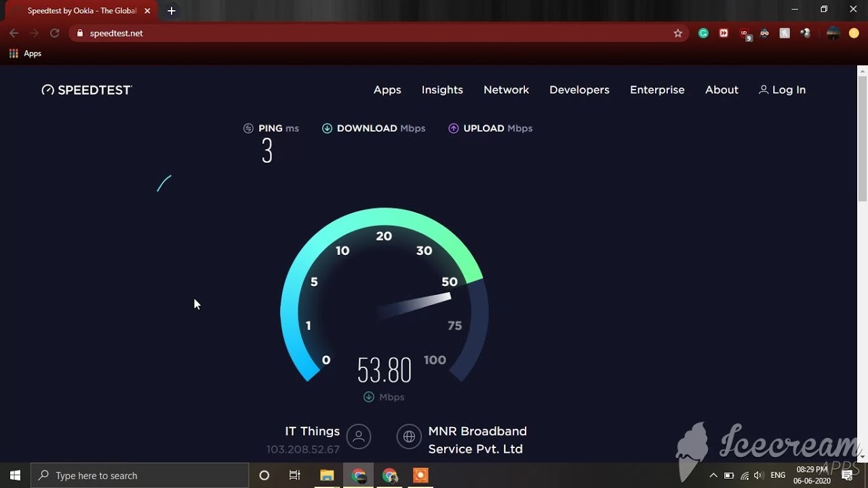Click the Type here to search box

coord(140,475)
